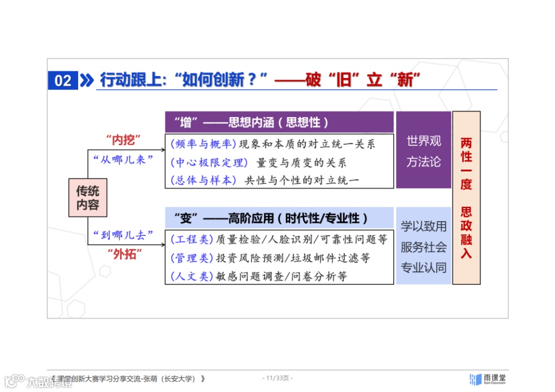The image size is (555, 392).
Task: Click the line (人文类) 敏感问题调查
Action: [258, 276]
